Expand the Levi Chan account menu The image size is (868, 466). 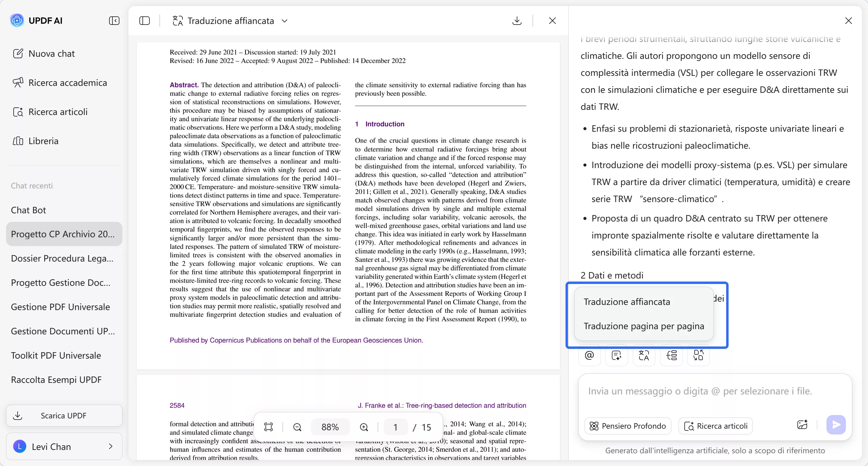(x=64, y=447)
